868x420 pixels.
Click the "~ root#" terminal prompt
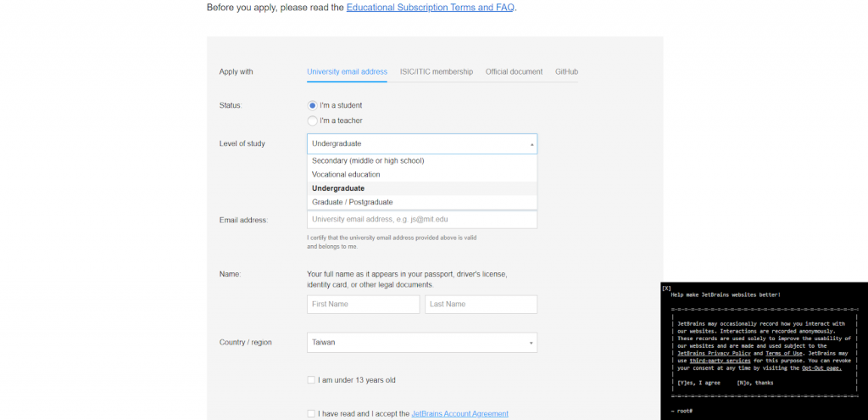click(x=682, y=412)
